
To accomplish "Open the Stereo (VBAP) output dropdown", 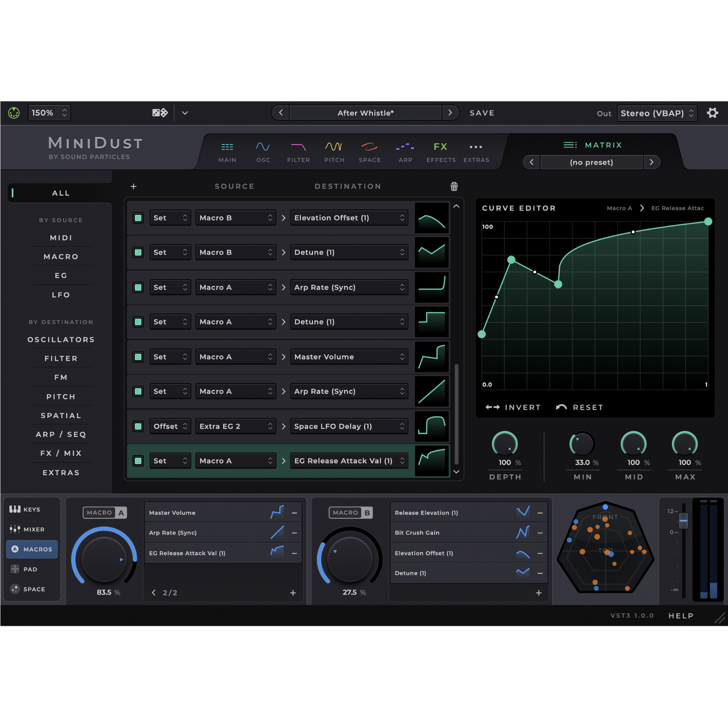I will pyautogui.click(x=657, y=113).
